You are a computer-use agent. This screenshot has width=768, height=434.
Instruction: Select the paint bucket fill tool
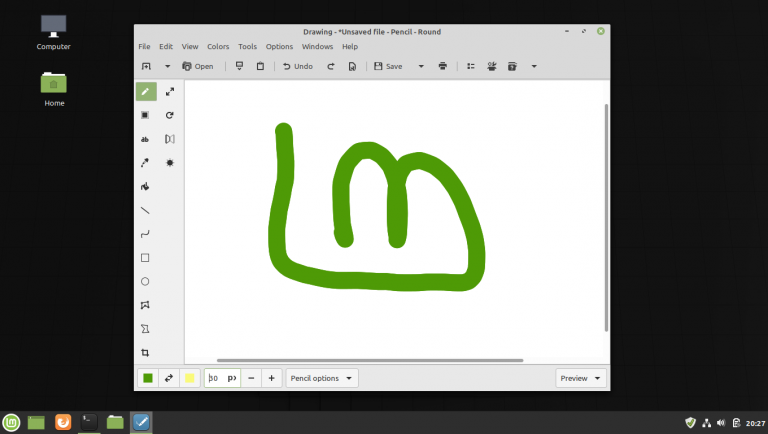tap(145, 187)
